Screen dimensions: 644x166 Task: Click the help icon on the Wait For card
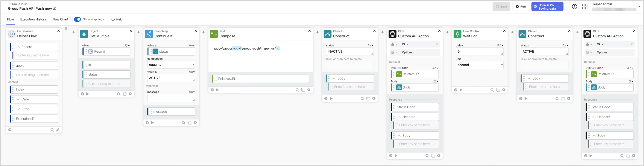[456, 90]
